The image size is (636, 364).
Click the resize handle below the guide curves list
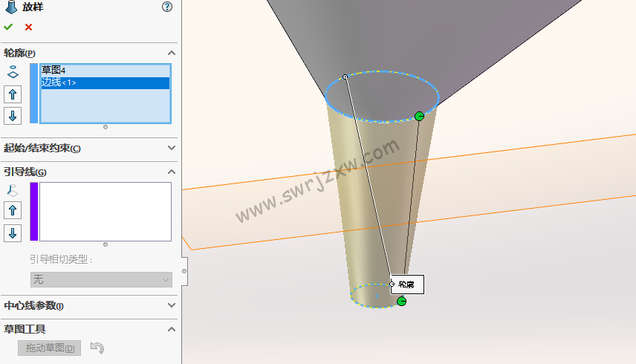point(106,244)
